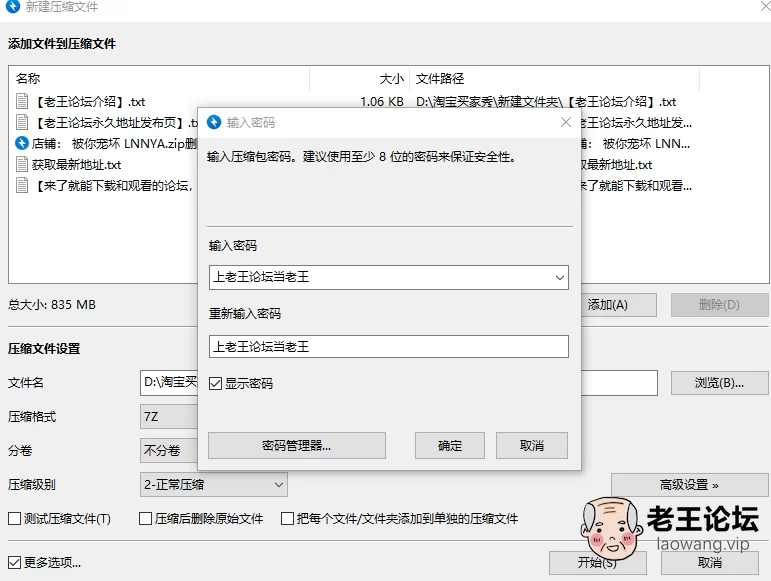This screenshot has width=771, height=581.
Task: Click the Bandizip icon in main window title
Action: 11,8
